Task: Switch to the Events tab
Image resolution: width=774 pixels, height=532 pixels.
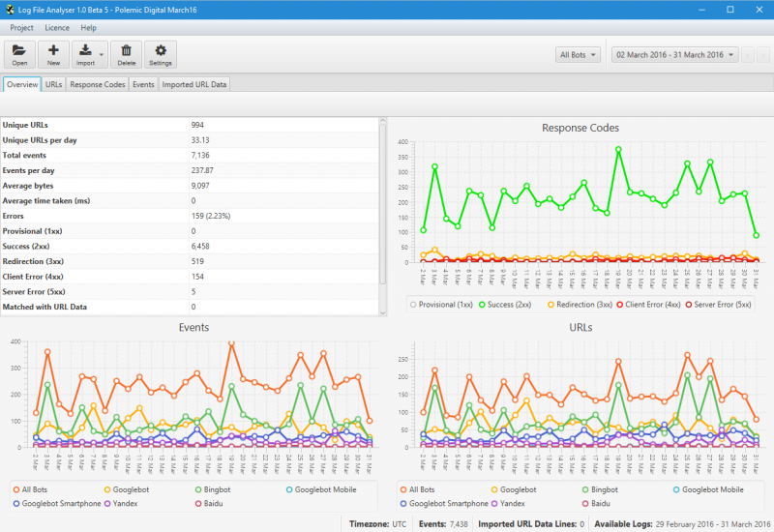Action: (x=143, y=84)
